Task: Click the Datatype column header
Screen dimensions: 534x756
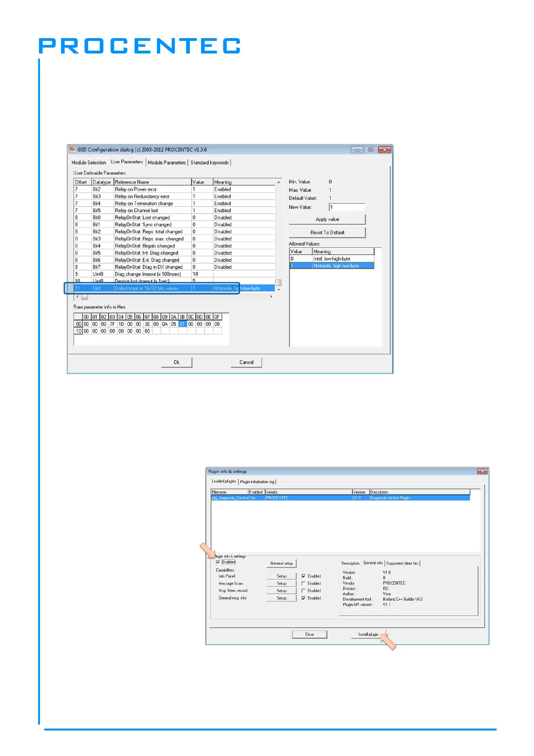Action: (102, 182)
